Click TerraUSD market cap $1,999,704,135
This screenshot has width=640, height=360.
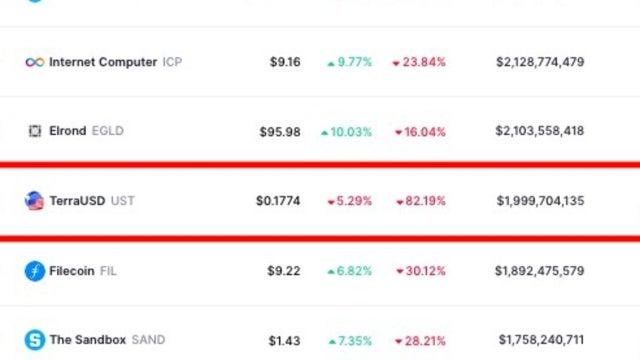point(540,201)
